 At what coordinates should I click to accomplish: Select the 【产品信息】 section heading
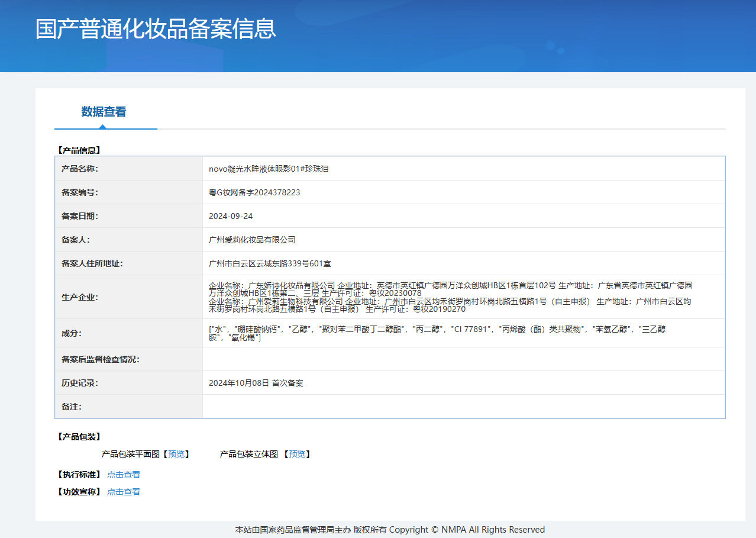tap(79, 150)
